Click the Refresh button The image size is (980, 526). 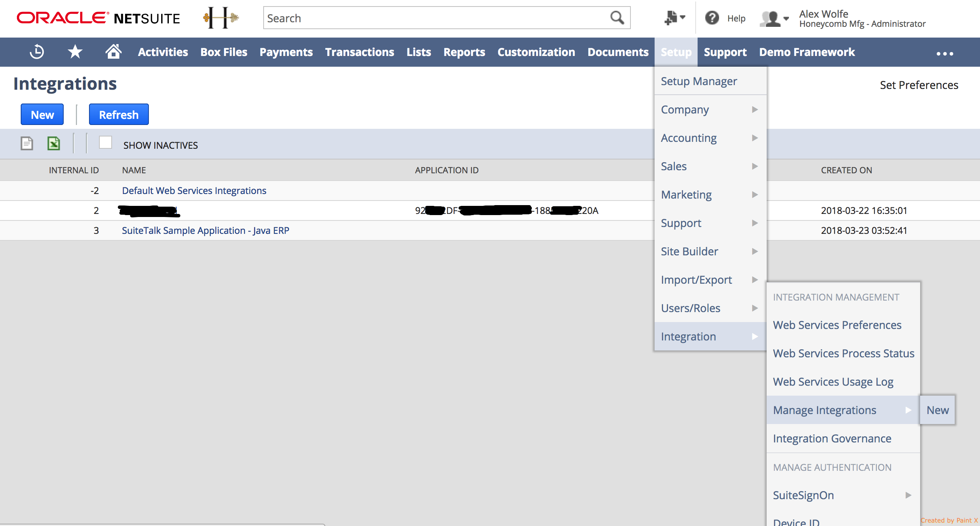119,115
